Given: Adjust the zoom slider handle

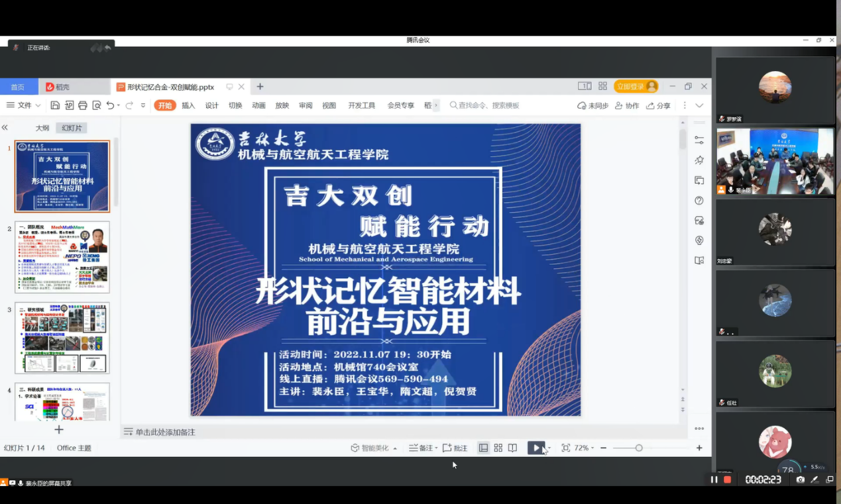Looking at the screenshot, I should 639,448.
